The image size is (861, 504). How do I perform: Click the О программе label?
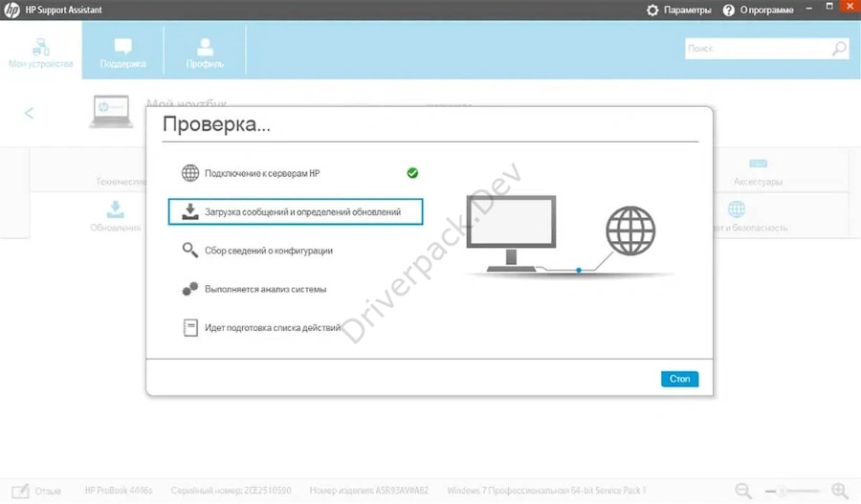pos(766,10)
